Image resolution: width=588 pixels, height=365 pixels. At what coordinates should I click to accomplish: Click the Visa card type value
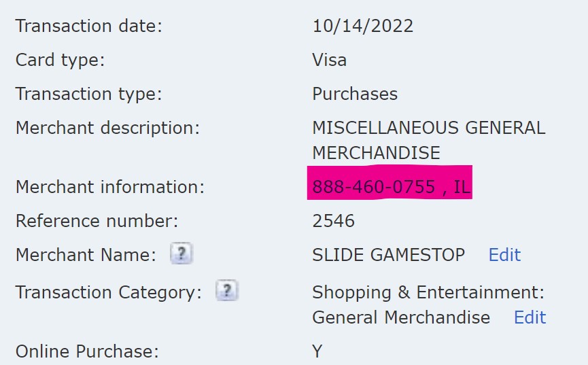[329, 60]
